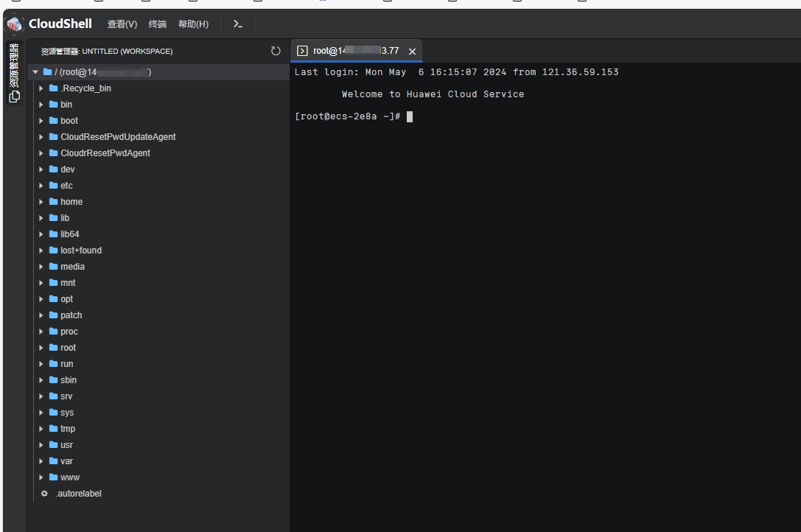Refresh the resource manager file tree
The image size is (801, 532).
tap(276, 51)
